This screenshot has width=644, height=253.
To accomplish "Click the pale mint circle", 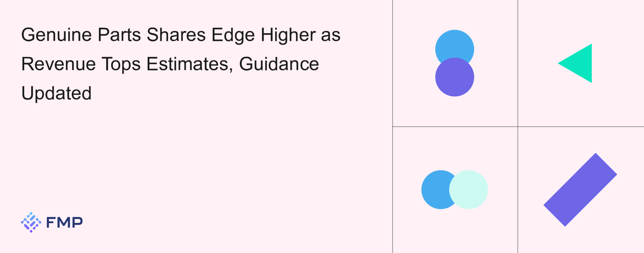I will click(469, 190).
